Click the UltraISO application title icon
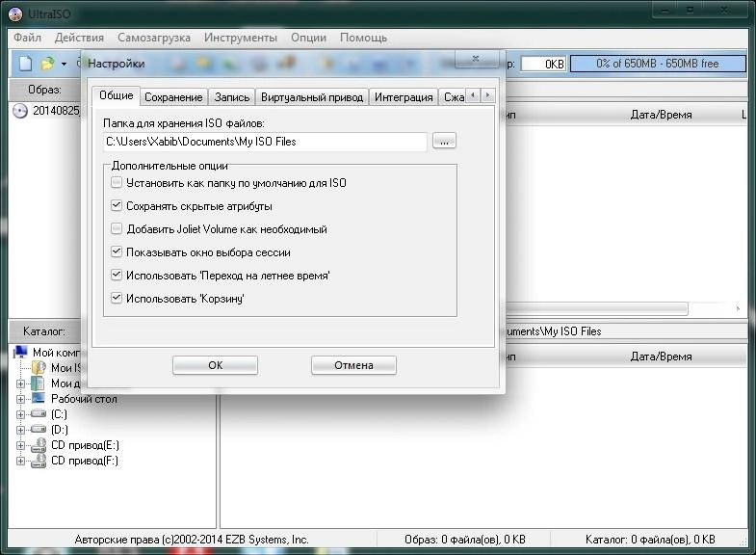This screenshot has width=756, height=555. point(15,14)
